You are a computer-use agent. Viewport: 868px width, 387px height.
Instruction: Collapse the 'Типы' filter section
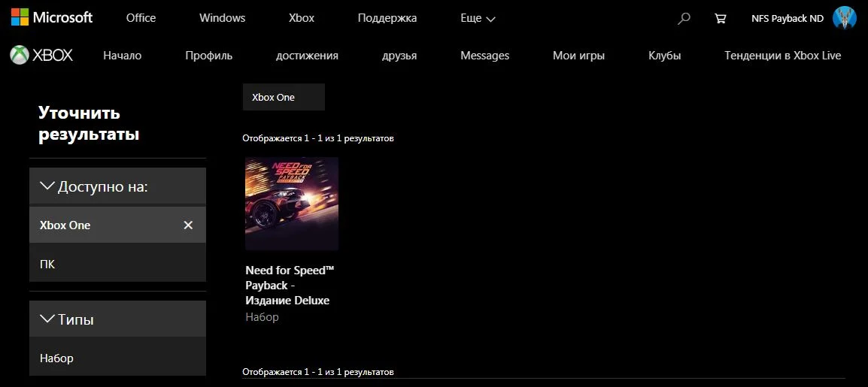tap(117, 319)
